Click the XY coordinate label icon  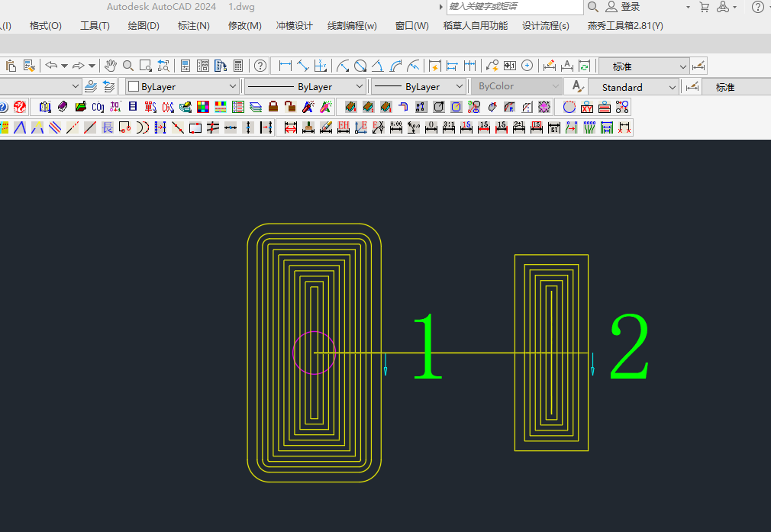587,107
